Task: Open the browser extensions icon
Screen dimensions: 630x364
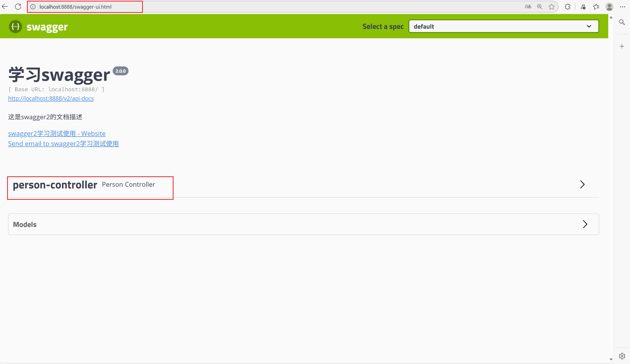Action: (568, 7)
